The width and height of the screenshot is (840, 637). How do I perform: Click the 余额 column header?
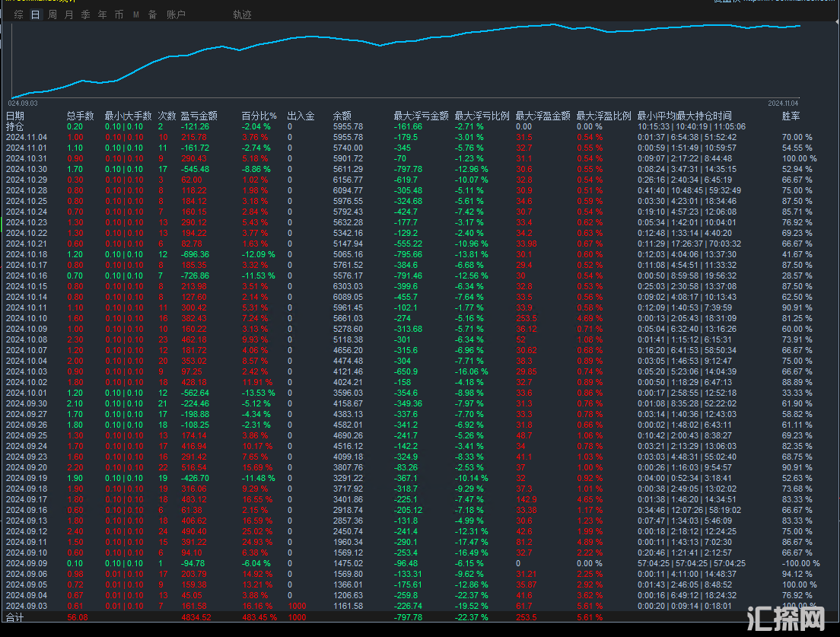(x=342, y=116)
